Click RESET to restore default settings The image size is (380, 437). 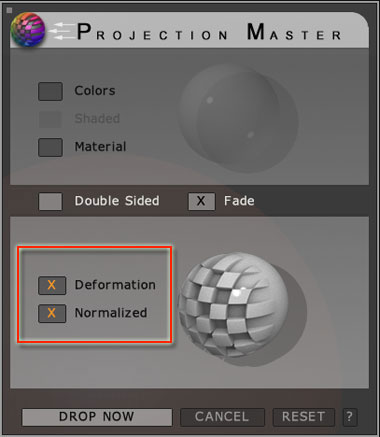point(303,417)
